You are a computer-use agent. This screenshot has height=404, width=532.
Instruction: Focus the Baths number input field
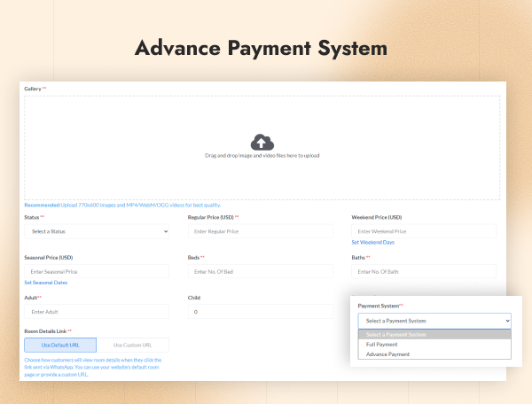click(424, 271)
